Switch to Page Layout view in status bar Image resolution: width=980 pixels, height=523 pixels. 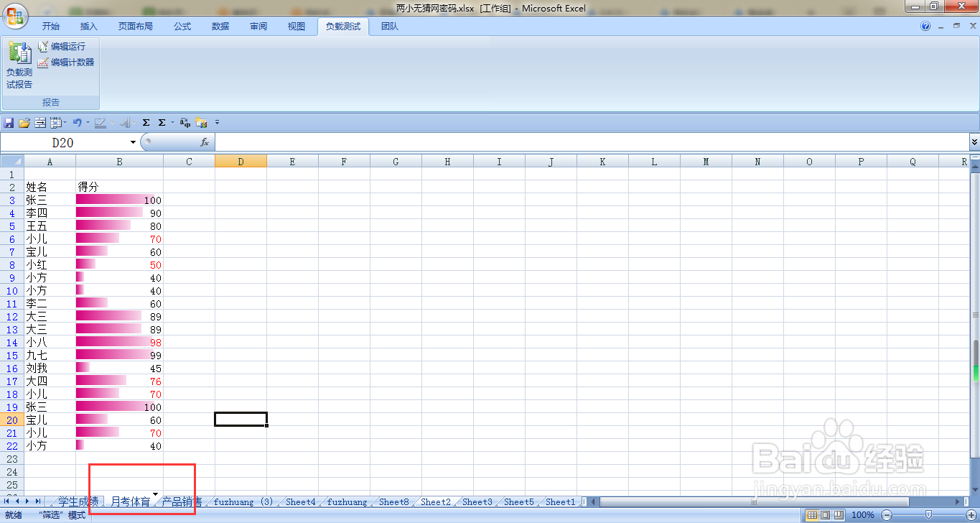(x=825, y=515)
